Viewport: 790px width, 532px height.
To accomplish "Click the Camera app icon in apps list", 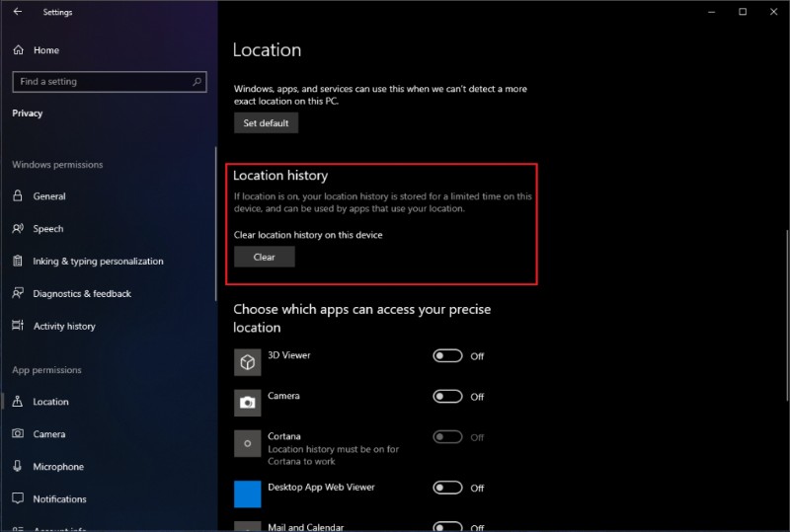I will (x=248, y=403).
